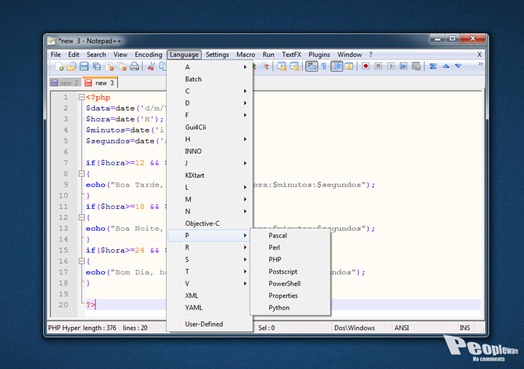Select the new 3 tab
The width and height of the screenshot is (524, 369).
[x=100, y=82]
